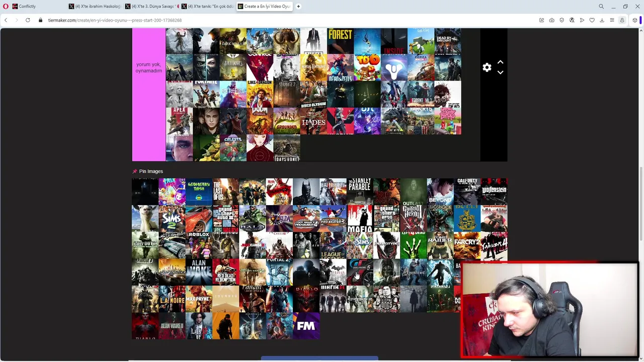Select The Last of Us thumbnail

225,192
